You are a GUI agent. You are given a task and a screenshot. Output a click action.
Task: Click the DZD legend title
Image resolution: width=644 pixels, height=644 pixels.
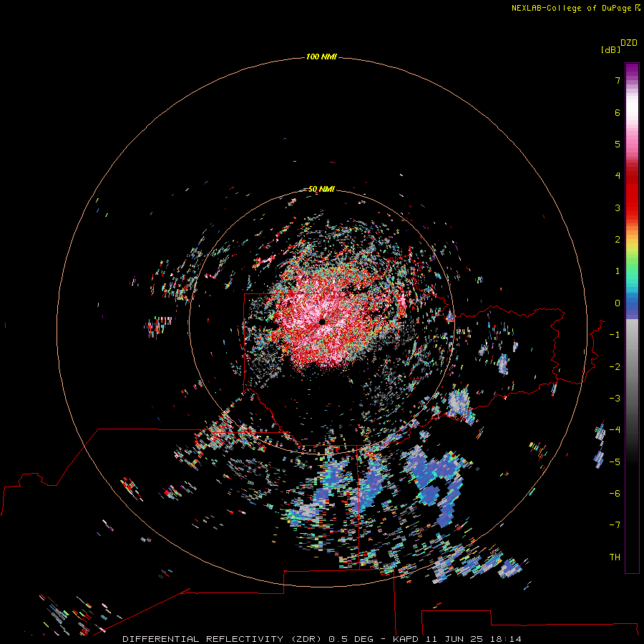pos(629,43)
